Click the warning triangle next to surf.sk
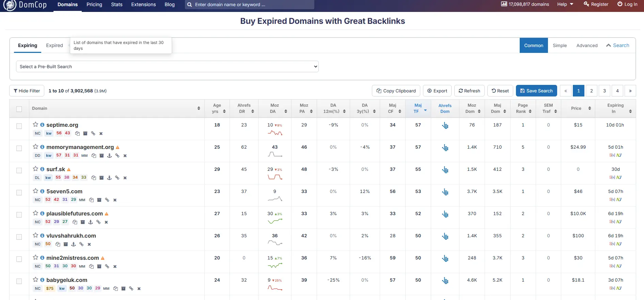The image size is (644, 300). [x=69, y=169]
